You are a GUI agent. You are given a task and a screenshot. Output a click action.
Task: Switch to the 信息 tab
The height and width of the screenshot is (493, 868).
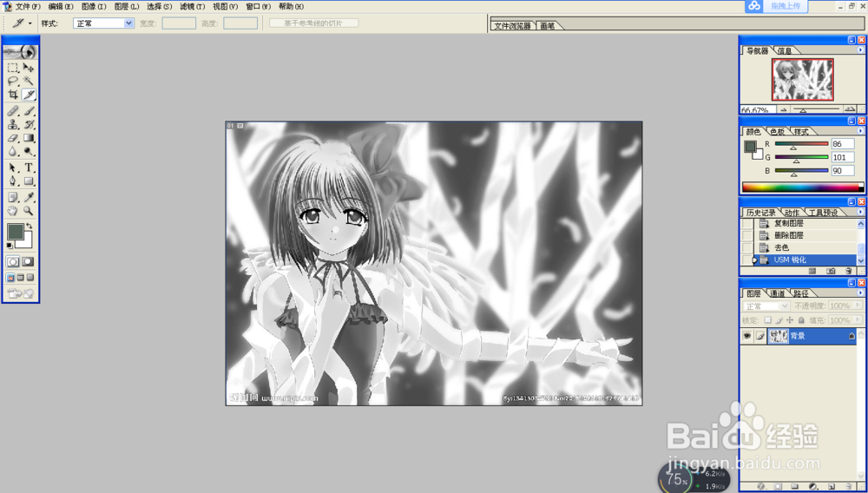click(x=785, y=50)
